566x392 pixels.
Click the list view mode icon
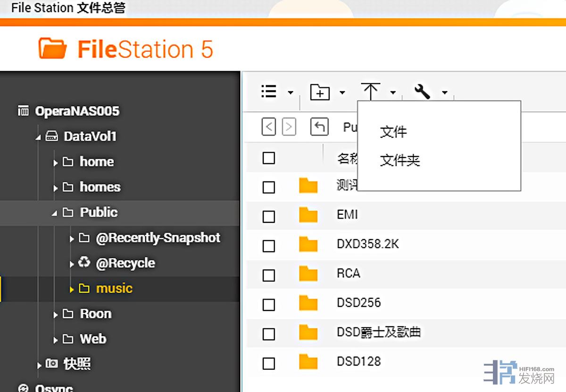tap(269, 91)
